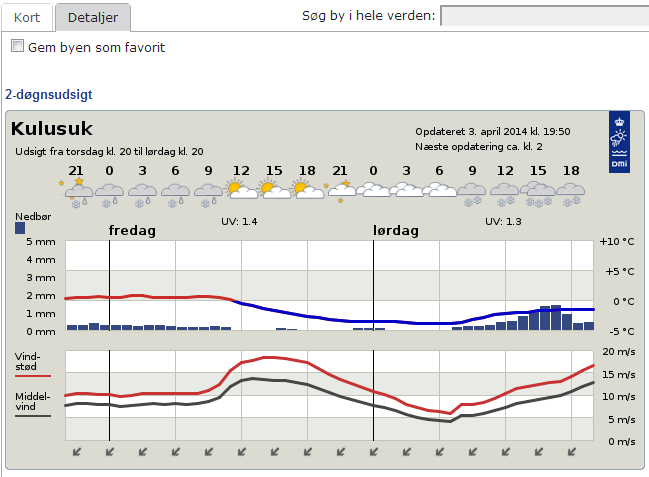
Task: Click 'Næste opdatering ca. kl. 2' text
Action: coord(478,147)
